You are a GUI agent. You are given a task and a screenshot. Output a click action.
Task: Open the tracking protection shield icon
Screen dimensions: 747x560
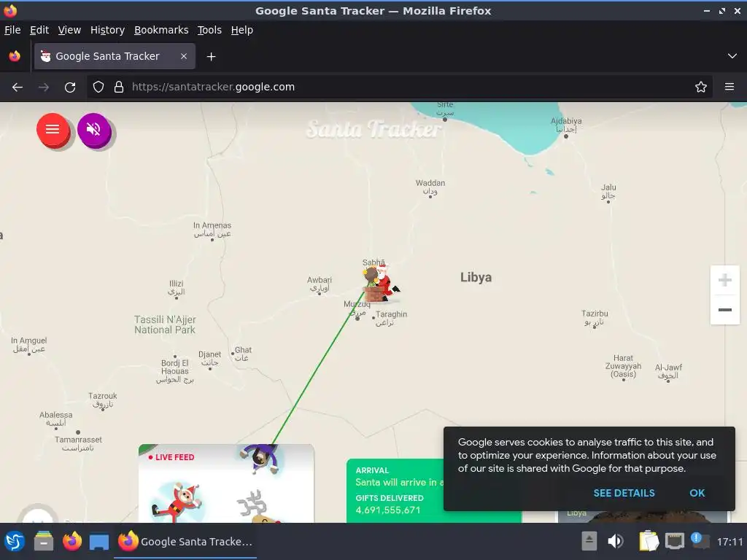click(x=98, y=87)
